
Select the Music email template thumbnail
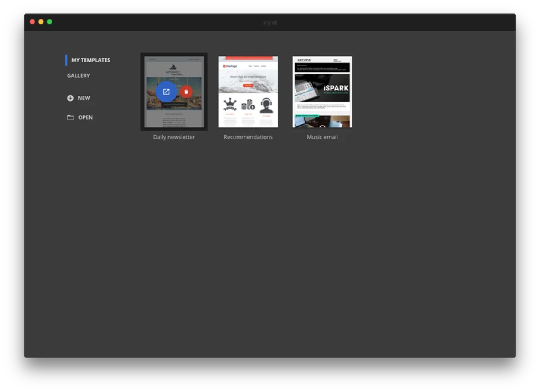pyautogui.click(x=322, y=92)
